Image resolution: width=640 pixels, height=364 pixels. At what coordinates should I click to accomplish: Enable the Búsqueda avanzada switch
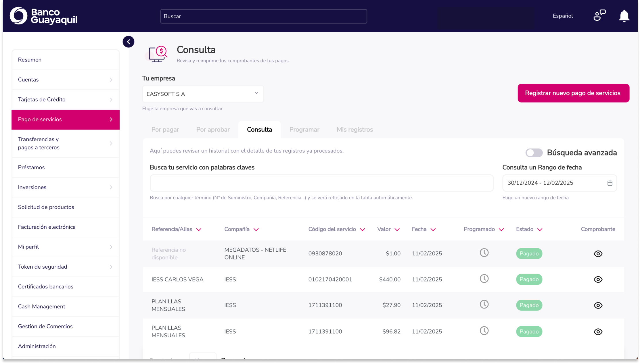click(x=534, y=153)
